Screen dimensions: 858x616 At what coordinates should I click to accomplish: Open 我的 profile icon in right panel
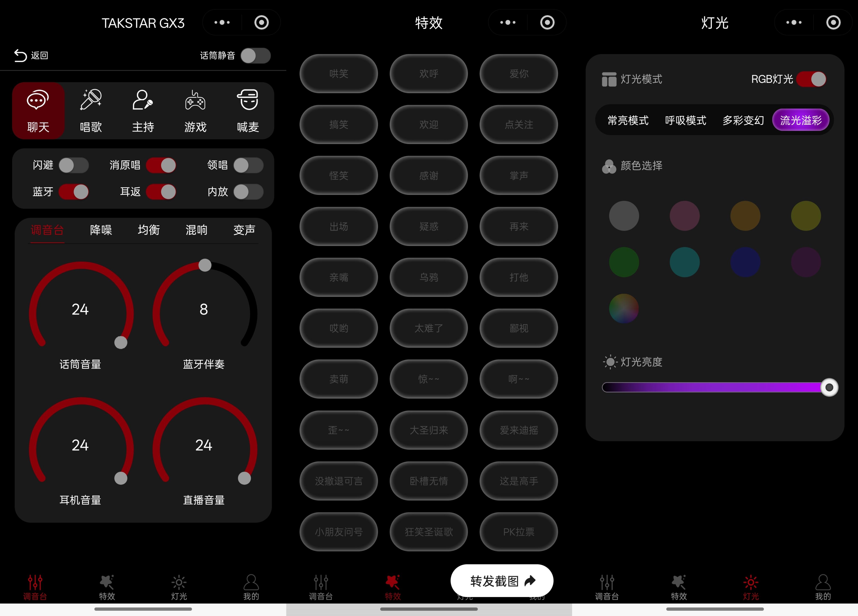point(822,587)
